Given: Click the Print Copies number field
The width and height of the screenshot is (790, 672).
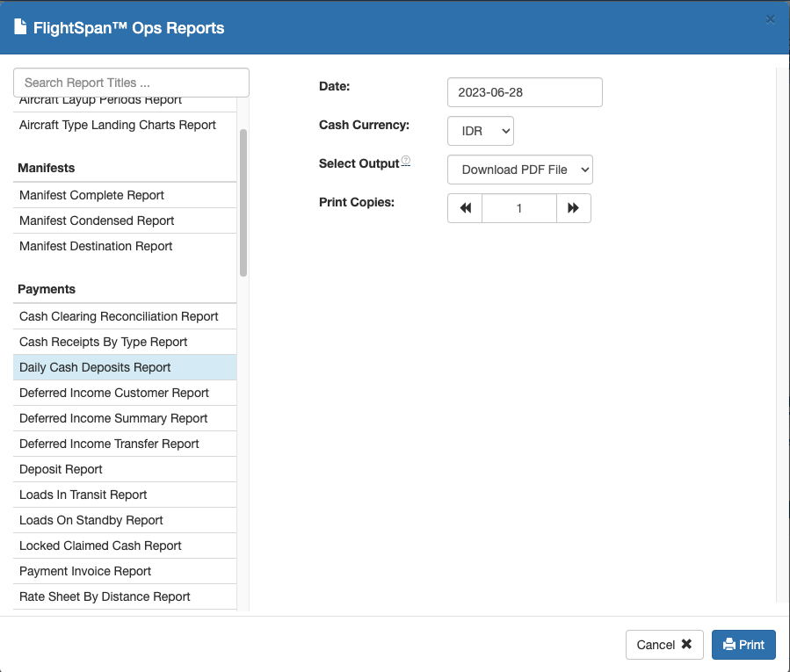Looking at the screenshot, I should tap(519, 208).
